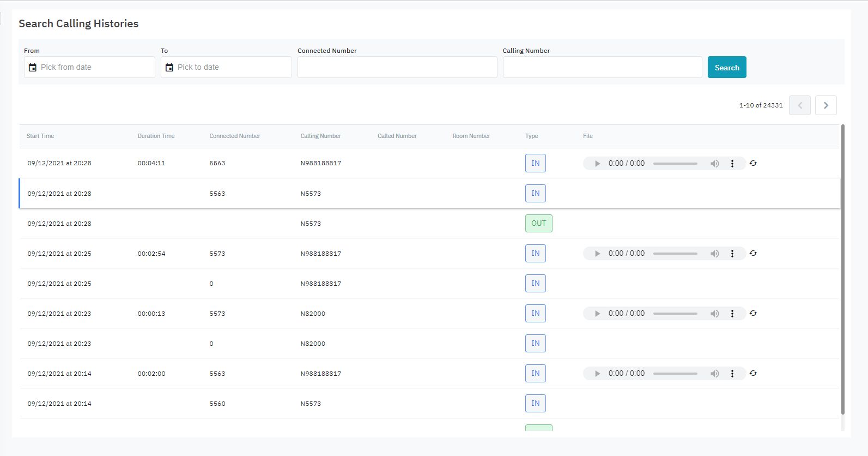Mute audio on the 00:02:54 recording
The height and width of the screenshot is (456, 868).
714,254
